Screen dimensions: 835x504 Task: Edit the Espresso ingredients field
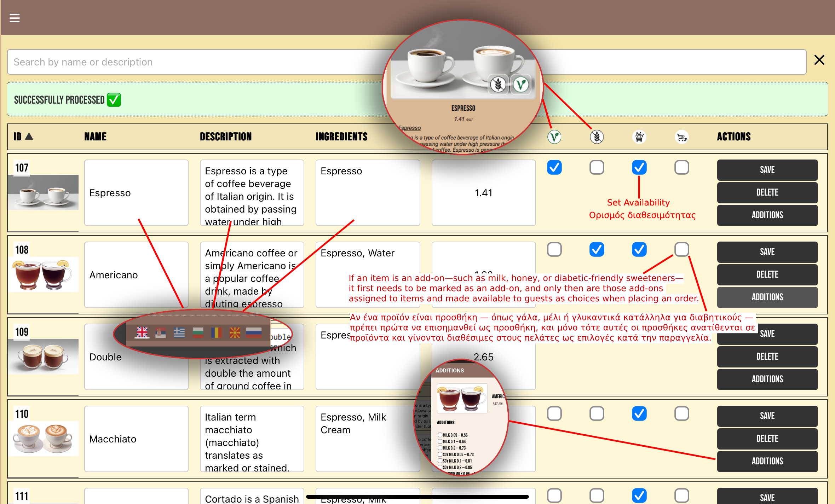pyautogui.click(x=368, y=193)
